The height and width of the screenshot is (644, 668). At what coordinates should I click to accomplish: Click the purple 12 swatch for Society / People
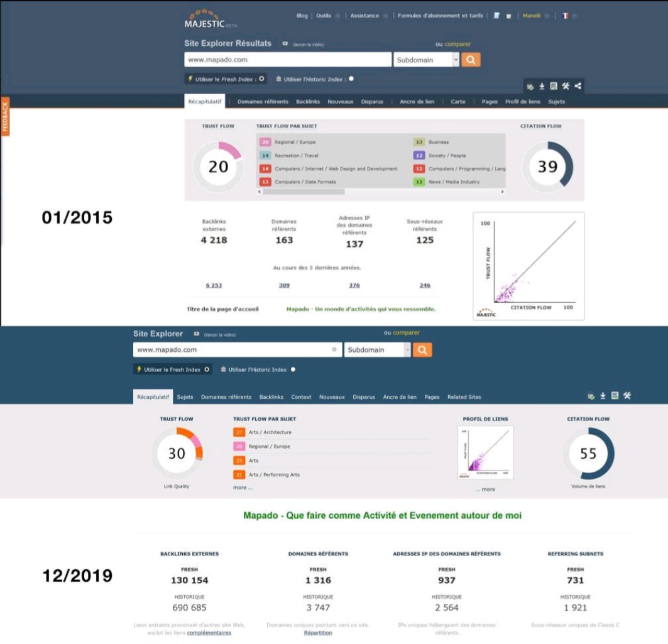point(419,156)
